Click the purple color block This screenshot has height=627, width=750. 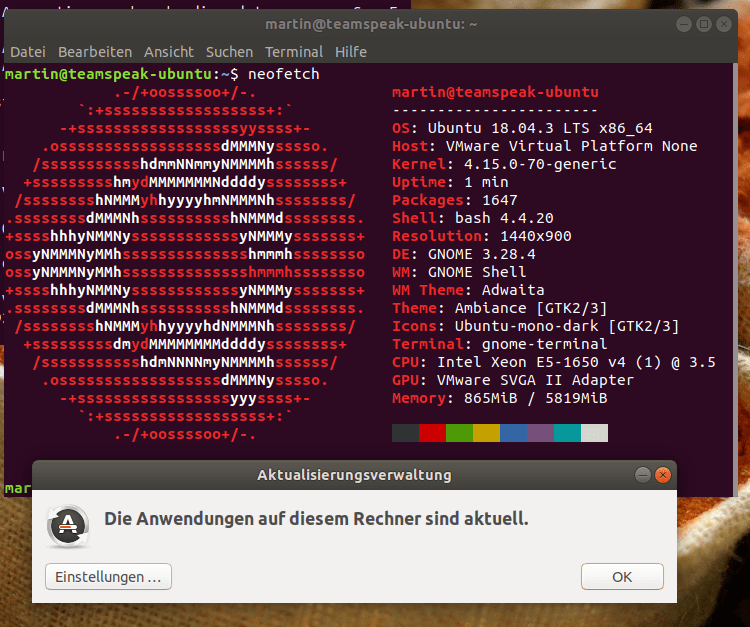[540, 433]
